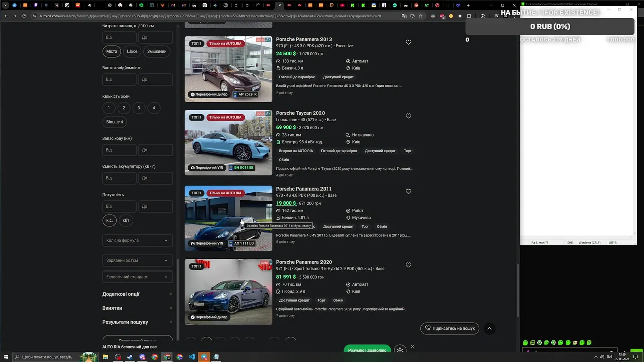Open the Porsche Taycan 2020 listing title

point(300,113)
